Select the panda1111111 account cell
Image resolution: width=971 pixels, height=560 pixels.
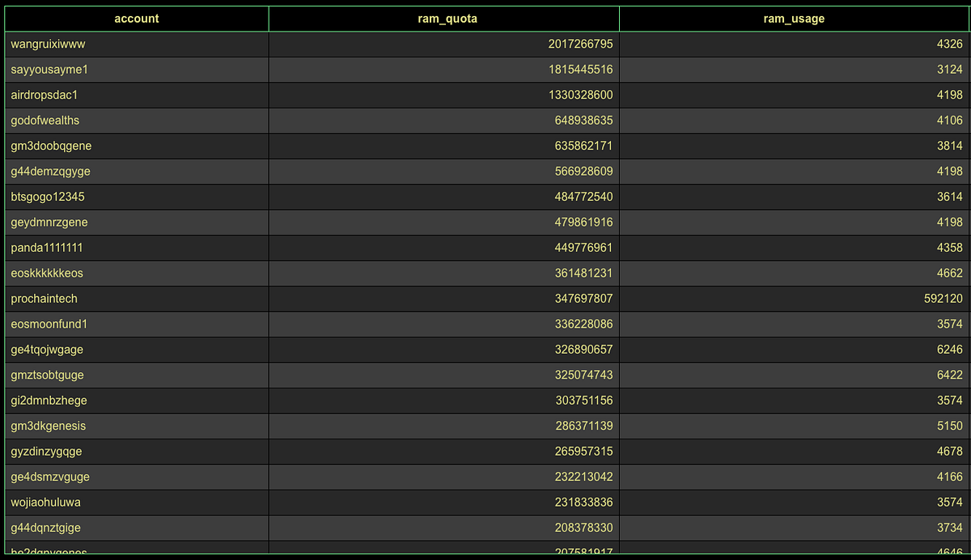pos(137,248)
